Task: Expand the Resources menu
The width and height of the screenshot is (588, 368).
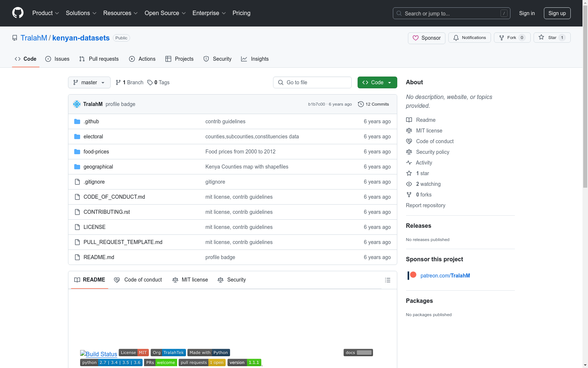Action: coord(121,13)
